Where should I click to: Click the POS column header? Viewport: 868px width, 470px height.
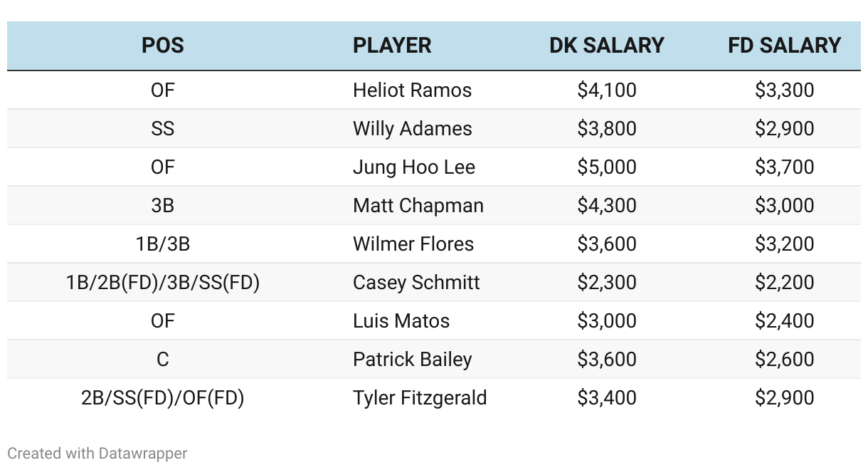[162, 46]
